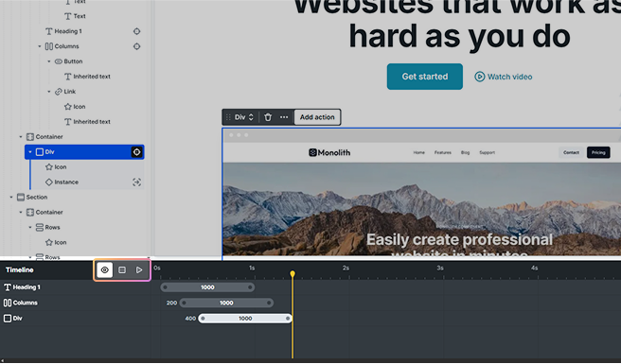Select the Columns 1000 animation bar
621x364 pixels.
226,303
